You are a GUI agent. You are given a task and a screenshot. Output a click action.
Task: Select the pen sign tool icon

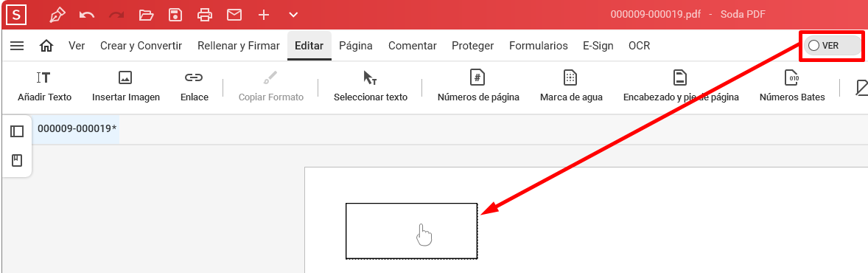pyautogui.click(x=57, y=15)
